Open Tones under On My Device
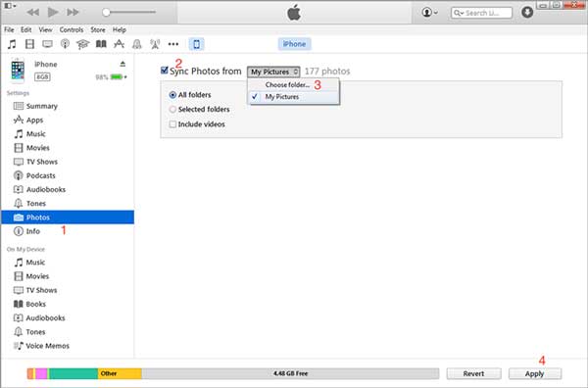The width and height of the screenshot is (588, 388). point(68,332)
